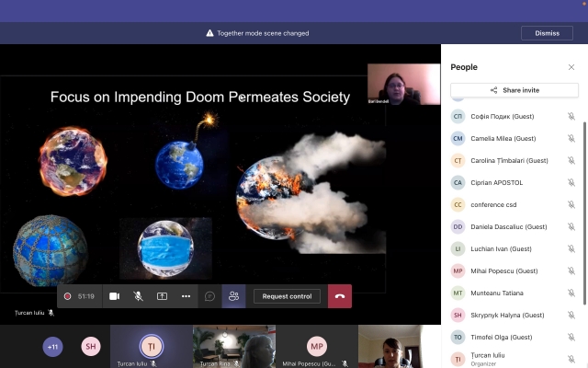This screenshot has height=368, width=588.
Task: Close the People panel
Action: (571, 67)
